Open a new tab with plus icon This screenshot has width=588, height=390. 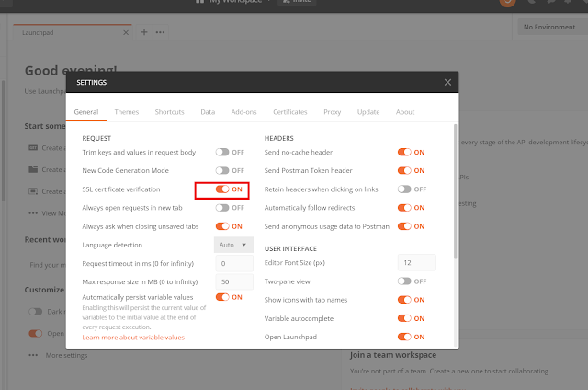pyautogui.click(x=144, y=32)
